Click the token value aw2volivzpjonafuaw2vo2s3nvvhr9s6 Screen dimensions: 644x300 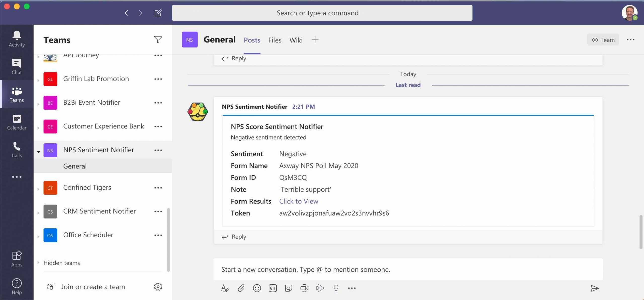(x=334, y=213)
